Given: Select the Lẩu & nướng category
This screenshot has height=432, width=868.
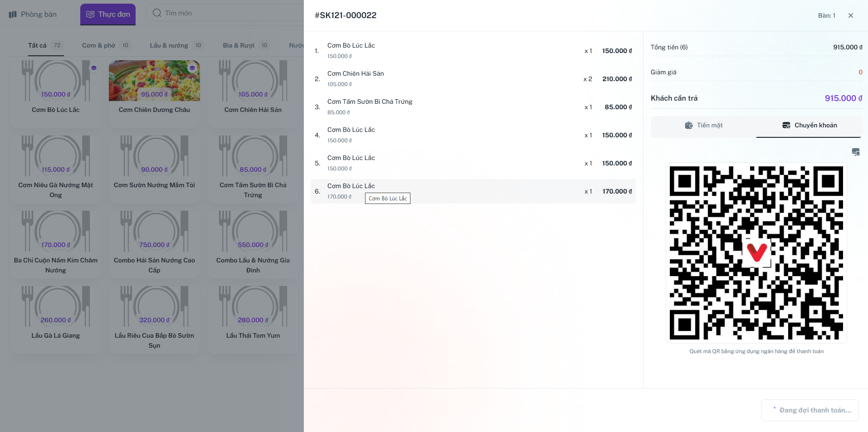Looking at the screenshot, I should [169, 45].
